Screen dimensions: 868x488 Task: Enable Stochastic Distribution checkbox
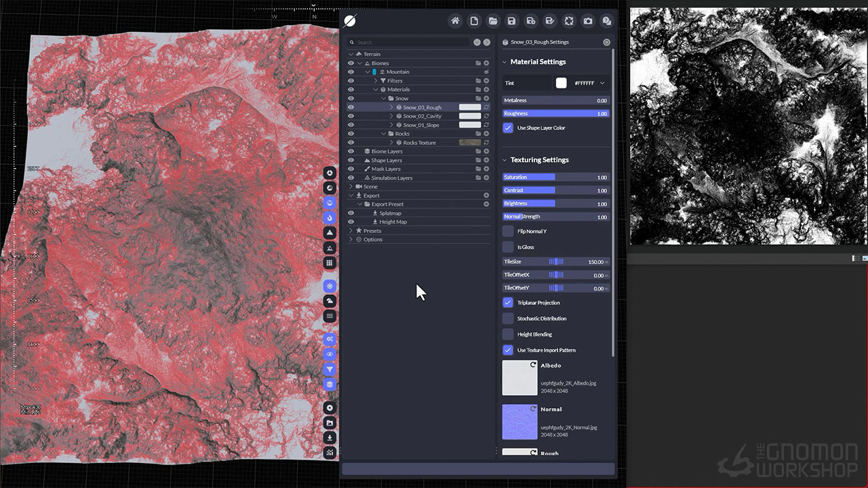point(508,319)
